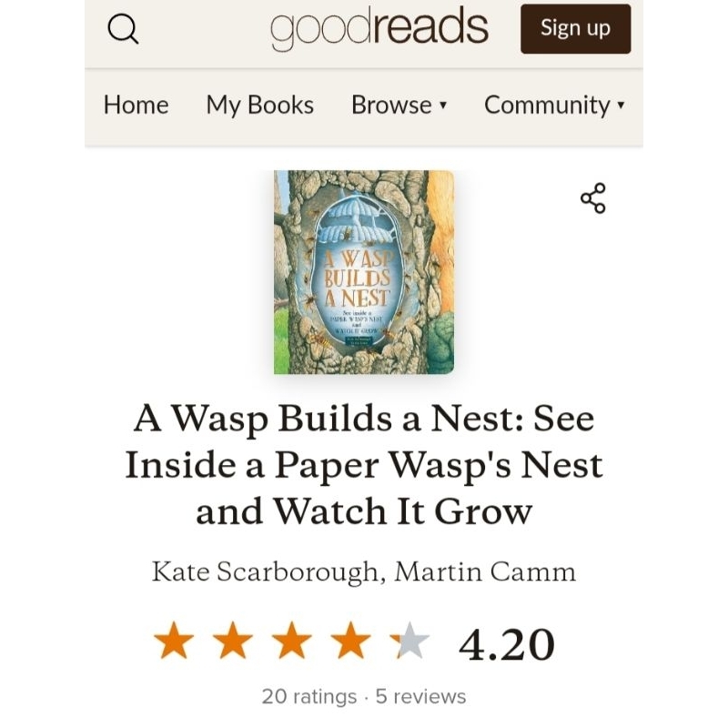Viewport: 728px width, 728px height.
Task: Click the Sign up button
Action: click(576, 29)
